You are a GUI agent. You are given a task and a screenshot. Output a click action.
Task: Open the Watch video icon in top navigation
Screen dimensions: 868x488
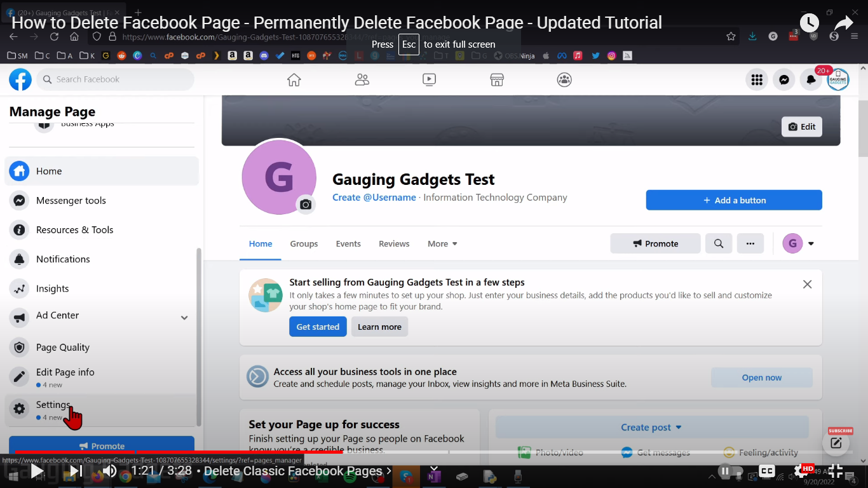pyautogui.click(x=429, y=79)
